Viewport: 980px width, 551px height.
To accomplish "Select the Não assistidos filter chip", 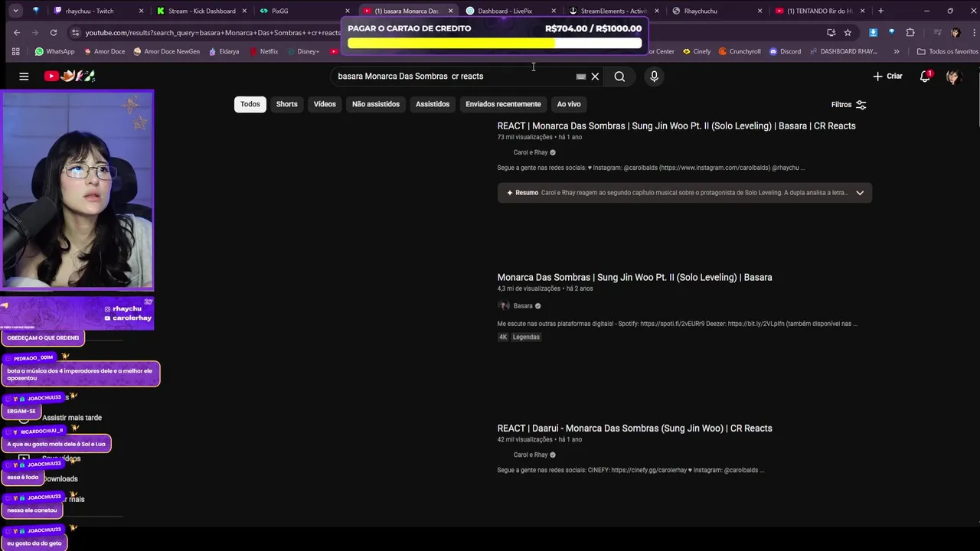I will (376, 104).
